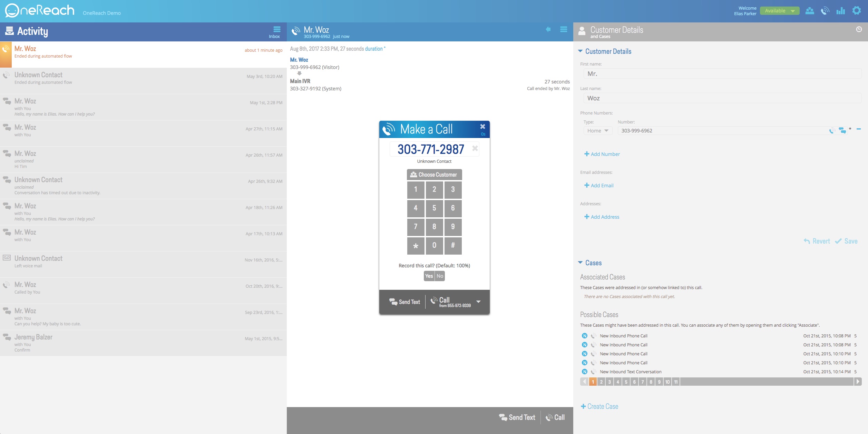Expand the Cases section chevron
868x434 pixels.
coord(581,262)
